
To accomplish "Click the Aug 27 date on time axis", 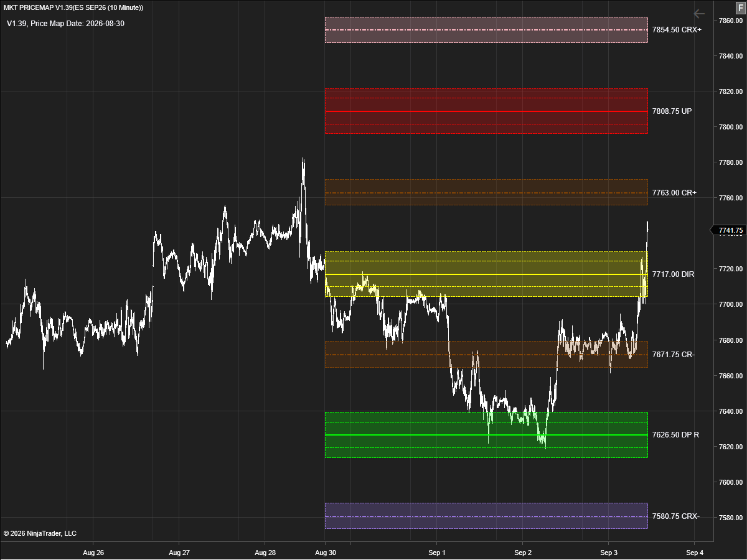I will tap(179, 553).
